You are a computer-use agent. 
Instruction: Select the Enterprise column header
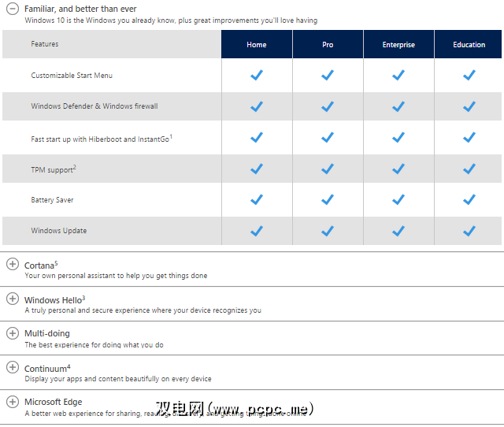point(398,45)
